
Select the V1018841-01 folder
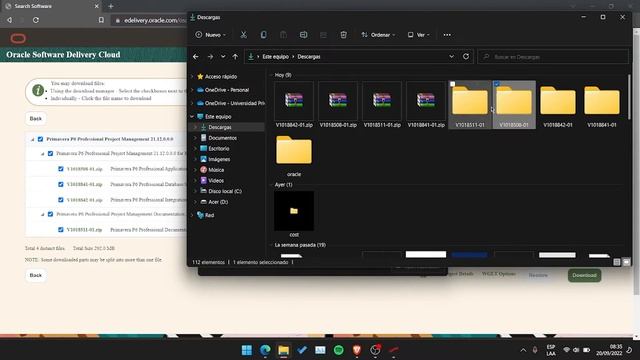point(602,105)
